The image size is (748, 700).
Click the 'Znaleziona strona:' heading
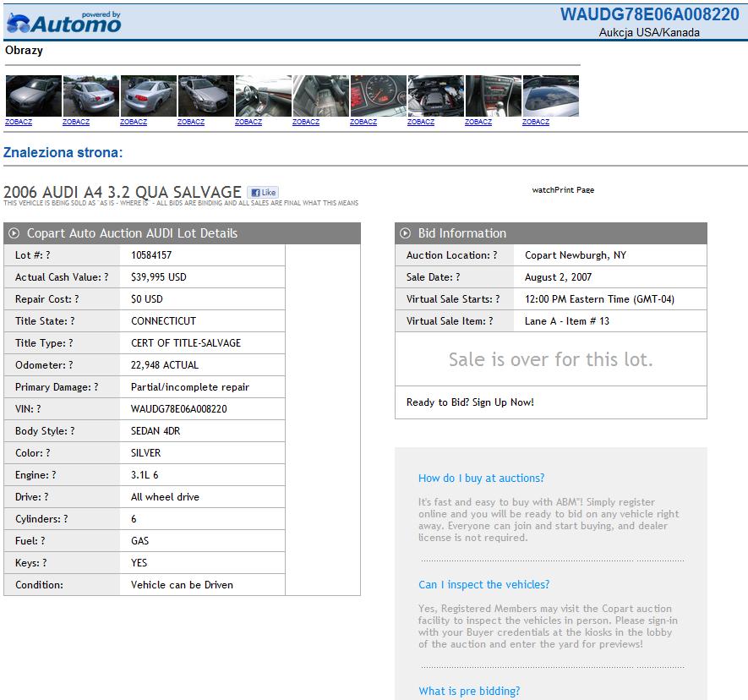63,153
